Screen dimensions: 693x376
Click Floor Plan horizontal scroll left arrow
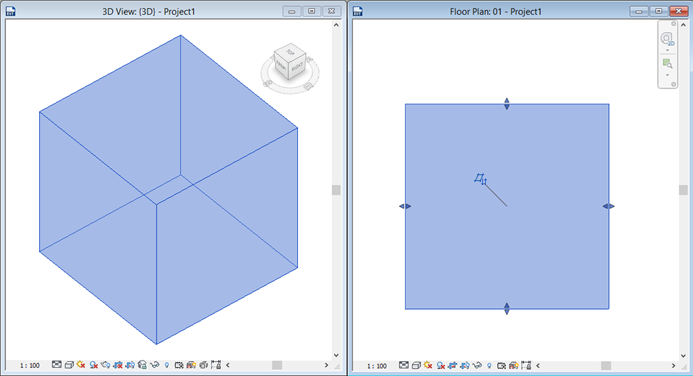click(x=538, y=365)
